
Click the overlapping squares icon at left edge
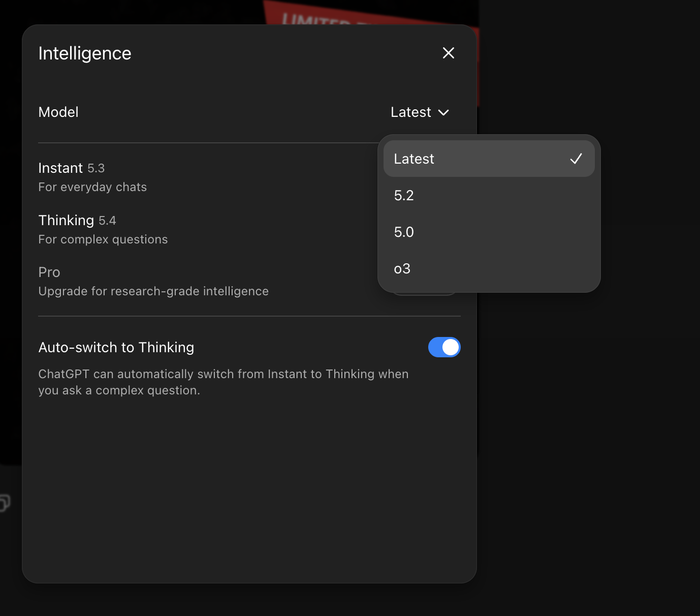[x=5, y=503]
